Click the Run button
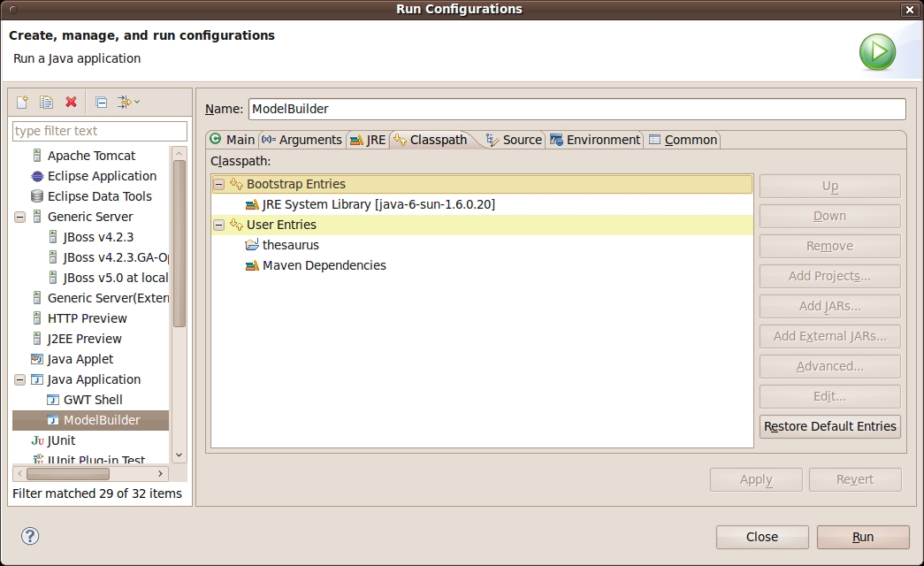Image resolution: width=924 pixels, height=566 pixels. pos(863,537)
